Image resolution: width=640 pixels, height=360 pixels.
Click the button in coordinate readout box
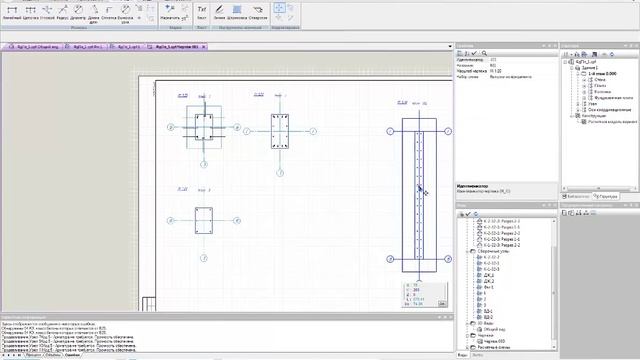(x=442, y=304)
